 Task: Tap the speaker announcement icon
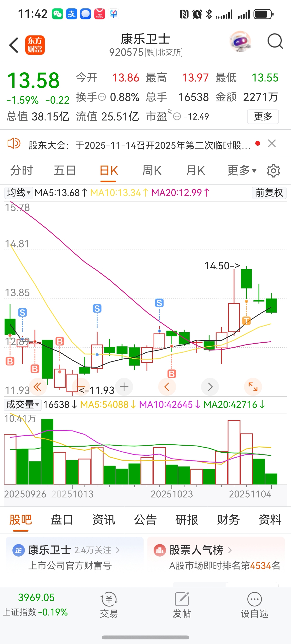(x=14, y=144)
